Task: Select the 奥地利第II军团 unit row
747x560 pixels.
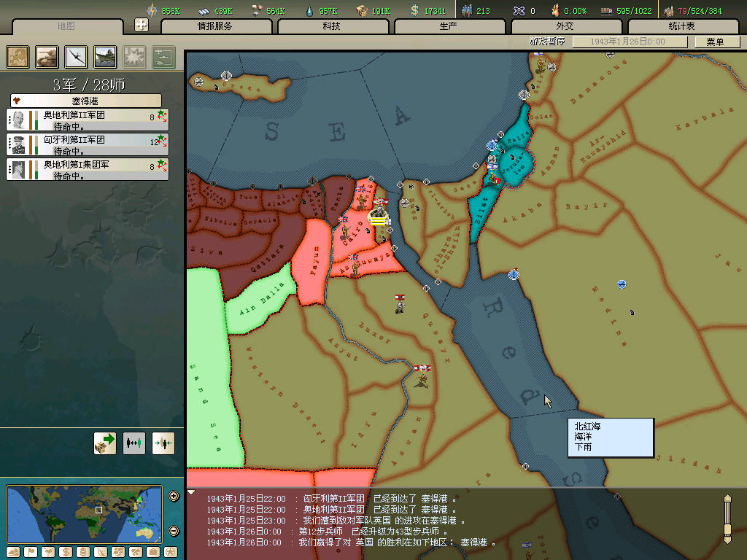Action: point(88,120)
